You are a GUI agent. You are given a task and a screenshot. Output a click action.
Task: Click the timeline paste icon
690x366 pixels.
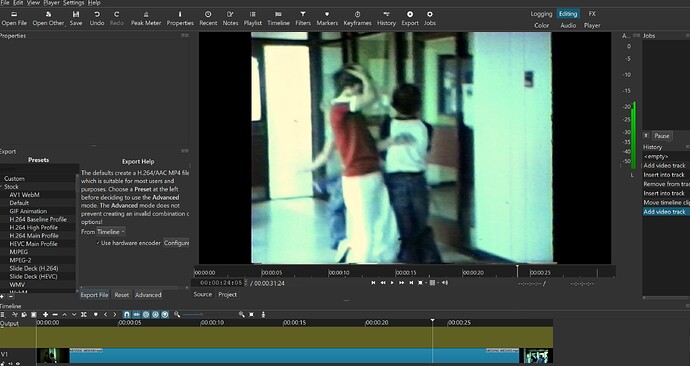33,315
